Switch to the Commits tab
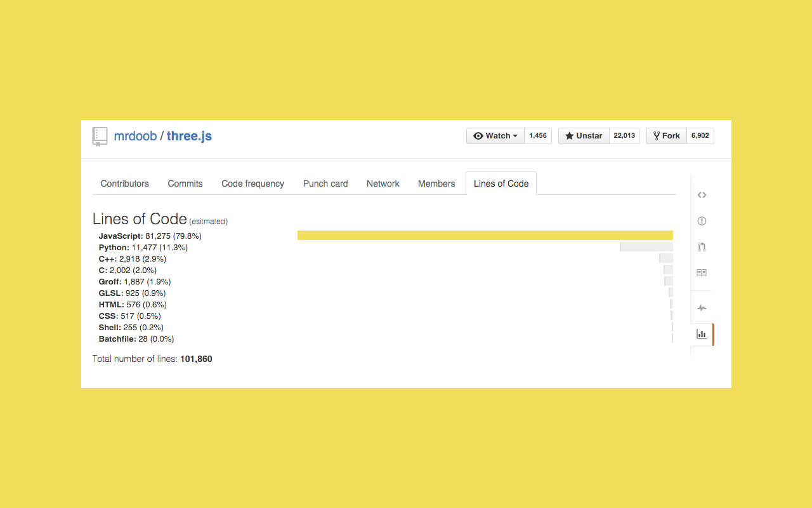Viewport: 812px width, 508px height. click(x=185, y=184)
